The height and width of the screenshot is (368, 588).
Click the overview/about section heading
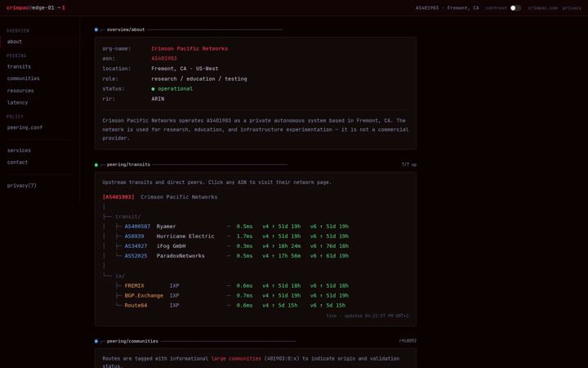(x=126, y=29)
